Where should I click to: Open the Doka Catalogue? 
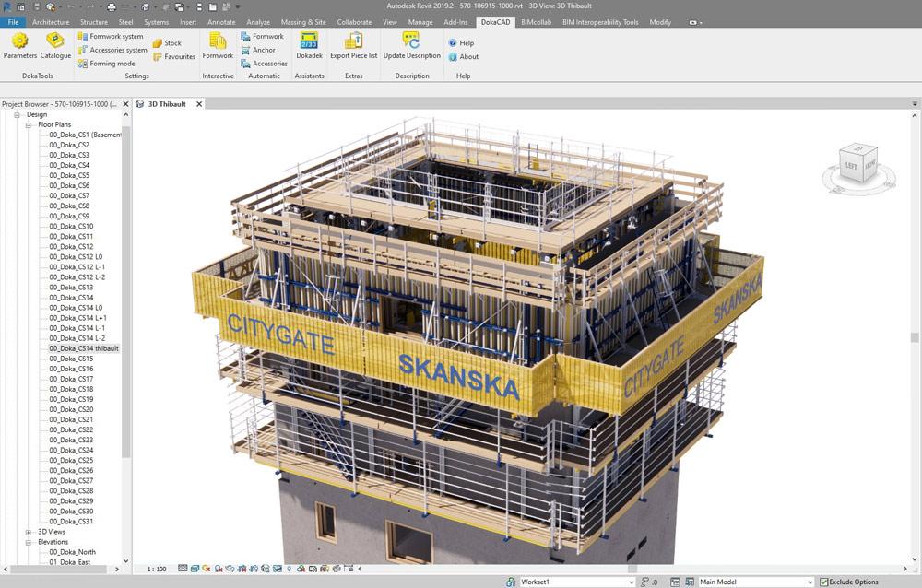coord(55,45)
